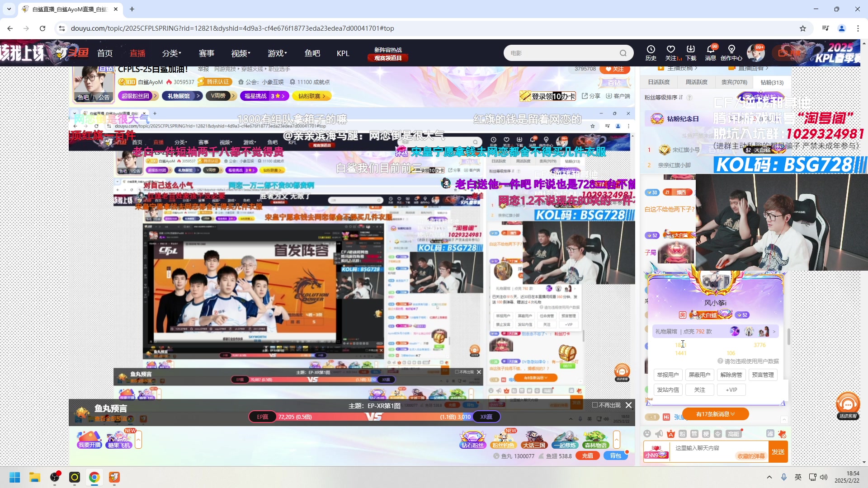Expand the 礼物展馆 row arrow in user card
This screenshot has width=868, height=488.
pyautogui.click(x=774, y=332)
